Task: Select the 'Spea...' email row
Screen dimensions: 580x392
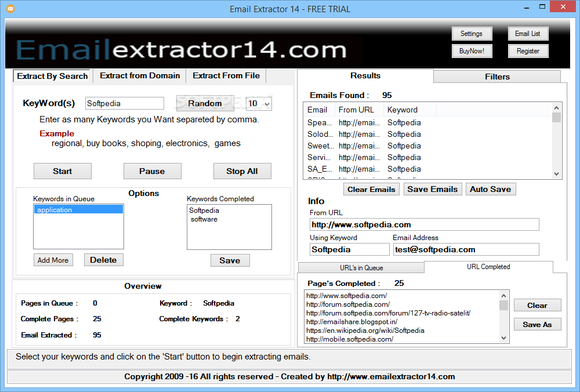Action: (427, 122)
